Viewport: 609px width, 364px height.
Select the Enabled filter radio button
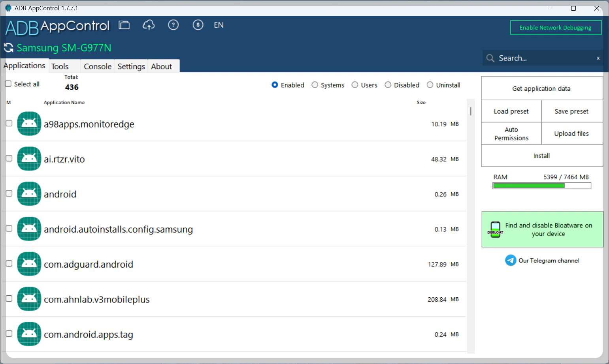[275, 85]
